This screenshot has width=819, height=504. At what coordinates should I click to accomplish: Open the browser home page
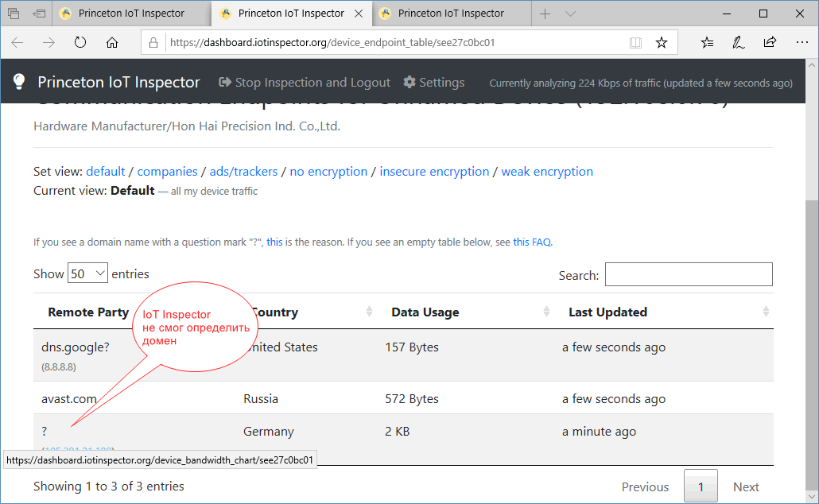coord(112,42)
